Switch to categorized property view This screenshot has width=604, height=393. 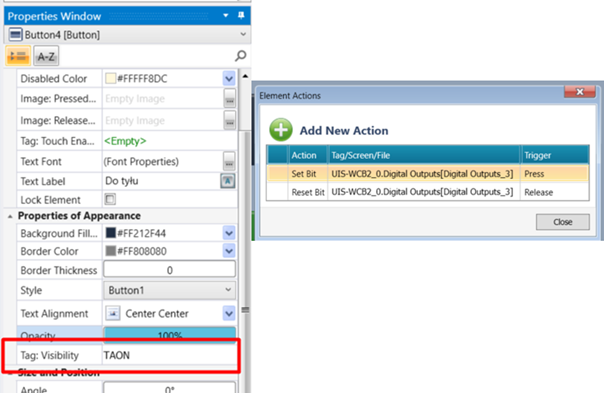coord(18,56)
